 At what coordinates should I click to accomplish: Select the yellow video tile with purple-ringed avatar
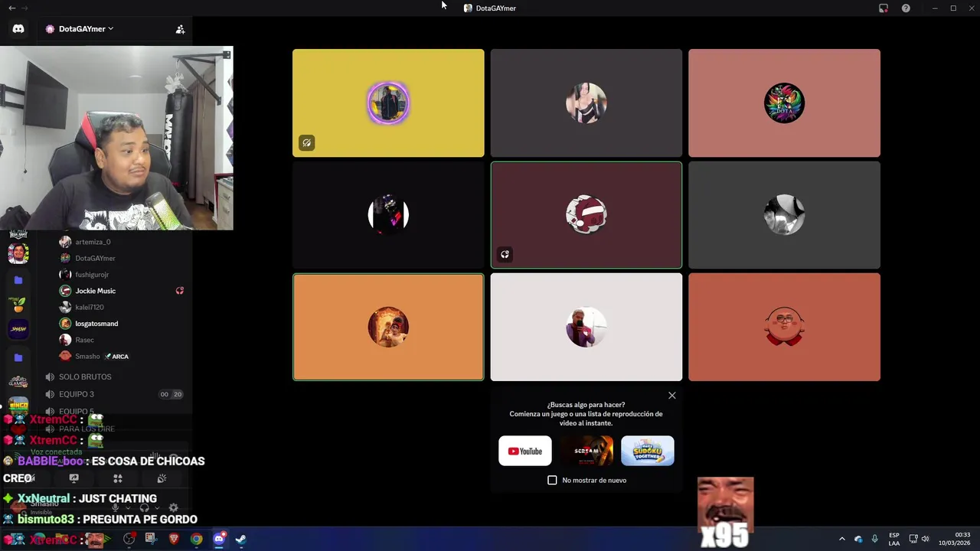388,103
